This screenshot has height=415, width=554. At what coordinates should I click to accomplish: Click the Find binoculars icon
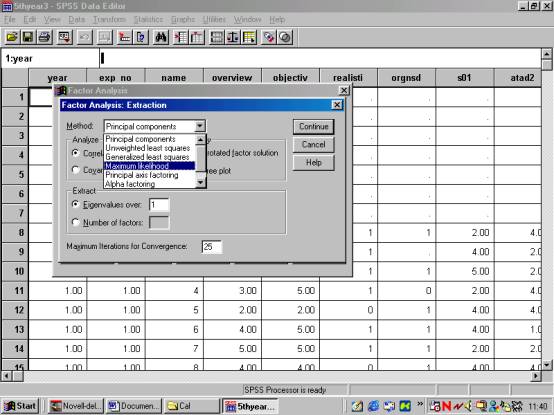pos(161,37)
